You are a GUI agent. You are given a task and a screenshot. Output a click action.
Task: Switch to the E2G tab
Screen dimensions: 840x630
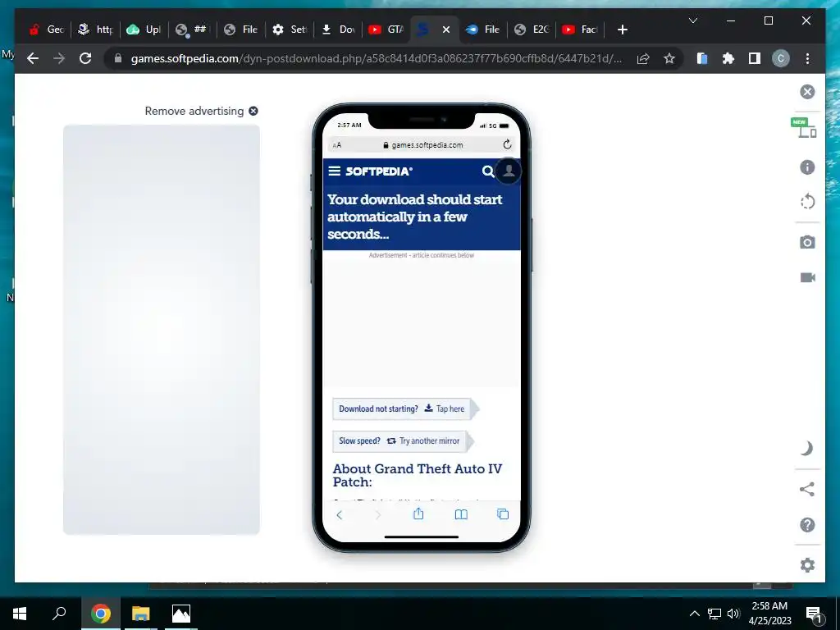[532, 30]
